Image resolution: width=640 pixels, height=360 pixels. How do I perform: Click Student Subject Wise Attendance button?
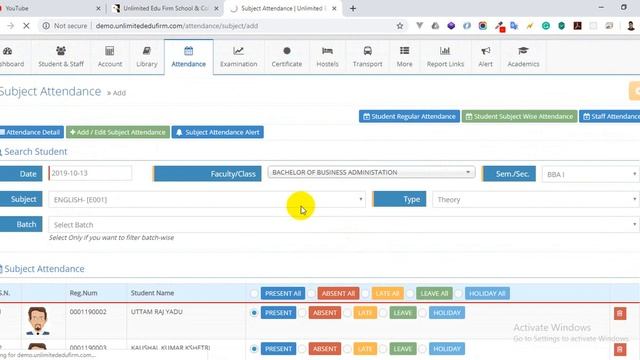(x=520, y=116)
